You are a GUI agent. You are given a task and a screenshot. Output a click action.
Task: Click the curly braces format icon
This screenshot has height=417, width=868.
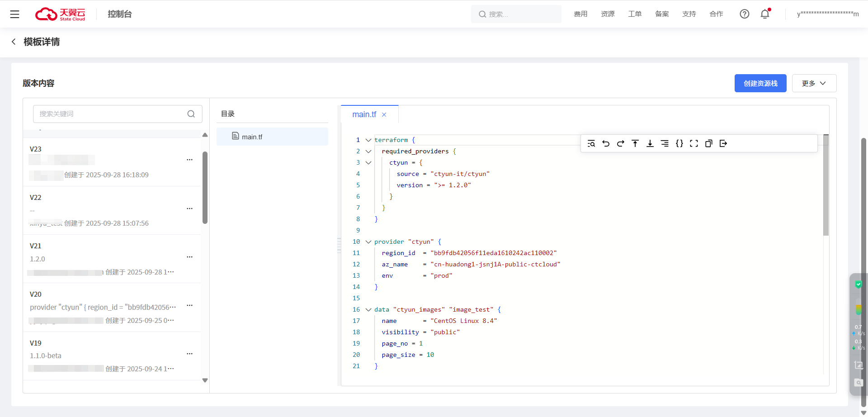(x=679, y=143)
